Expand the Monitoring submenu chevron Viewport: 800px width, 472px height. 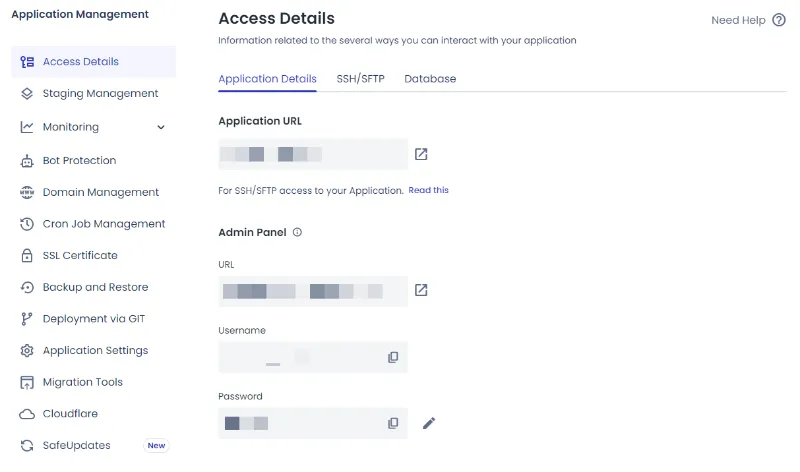(x=161, y=127)
